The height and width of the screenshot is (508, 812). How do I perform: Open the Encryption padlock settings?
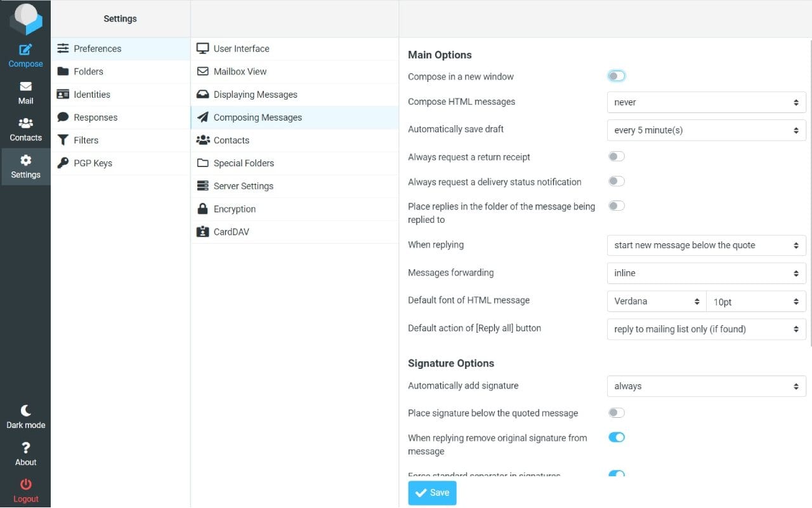click(235, 208)
